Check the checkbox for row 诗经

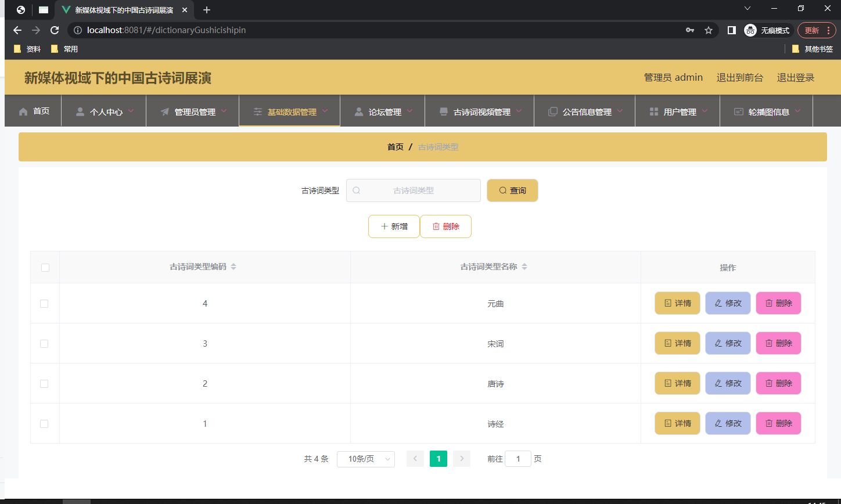(x=44, y=424)
